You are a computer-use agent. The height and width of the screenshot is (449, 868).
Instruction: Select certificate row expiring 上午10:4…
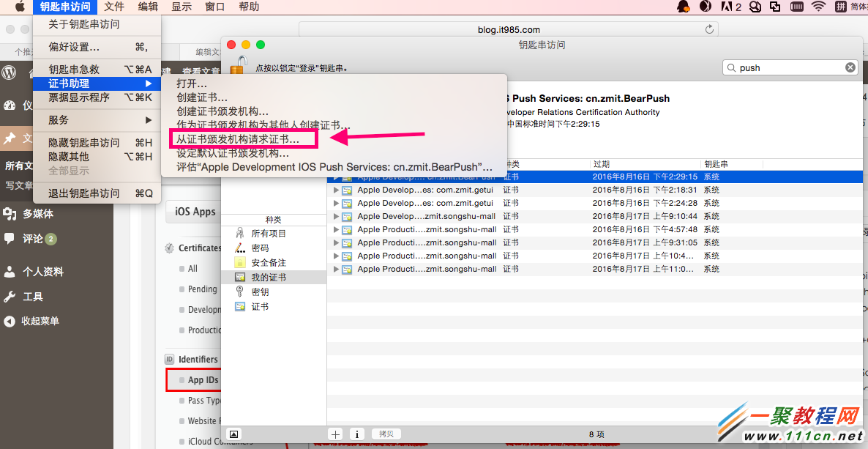594,256
